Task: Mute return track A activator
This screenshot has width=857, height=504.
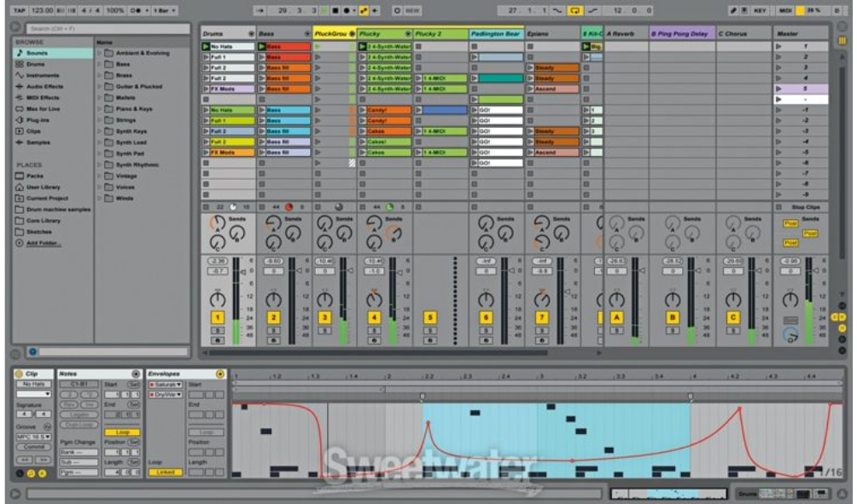Action: tap(615, 317)
